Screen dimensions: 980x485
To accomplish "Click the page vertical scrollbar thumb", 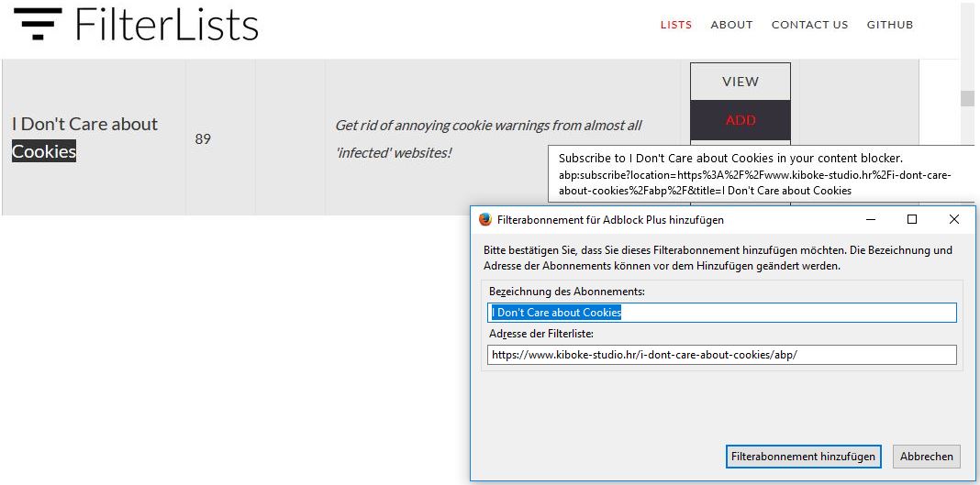I will (967, 98).
